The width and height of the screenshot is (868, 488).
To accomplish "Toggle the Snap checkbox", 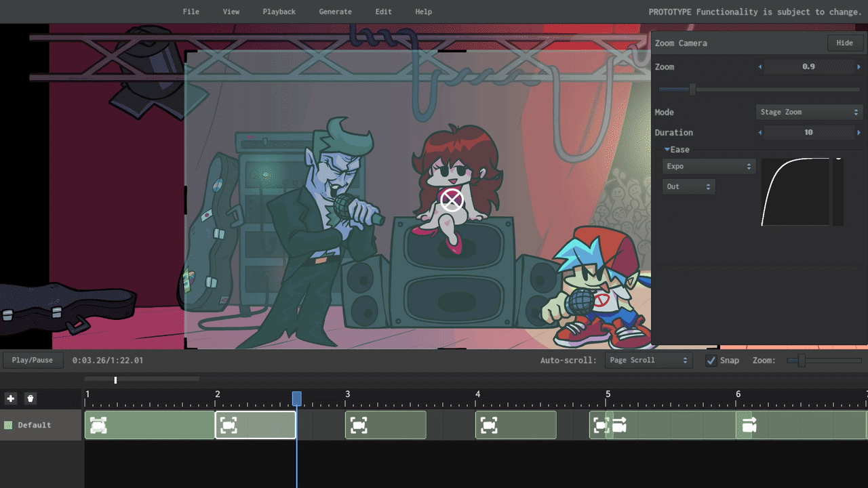I will pos(711,361).
